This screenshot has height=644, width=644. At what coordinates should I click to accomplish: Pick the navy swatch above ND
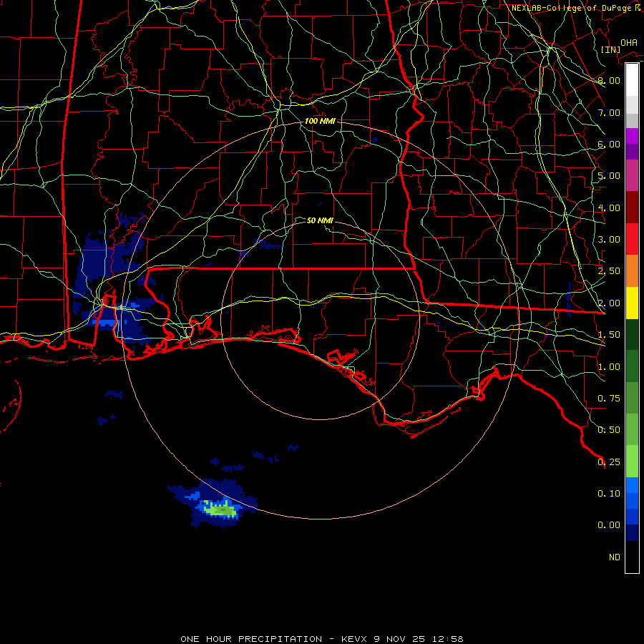pyautogui.click(x=632, y=532)
